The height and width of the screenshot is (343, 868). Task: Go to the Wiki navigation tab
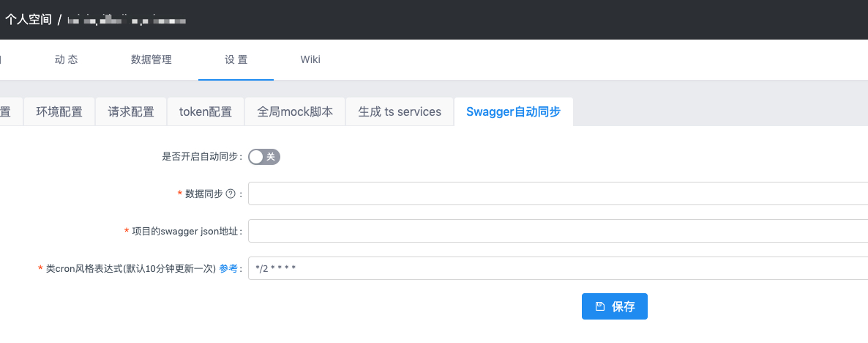tap(310, 60)
